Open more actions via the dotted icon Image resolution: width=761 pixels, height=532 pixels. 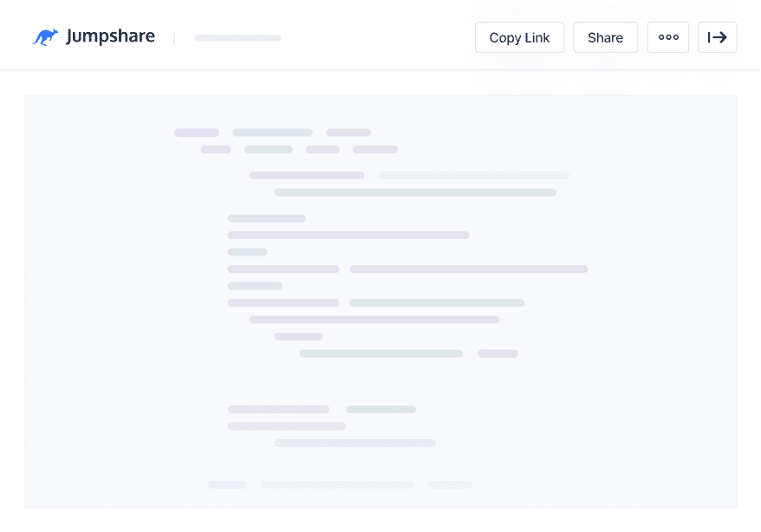coord(667,37)
